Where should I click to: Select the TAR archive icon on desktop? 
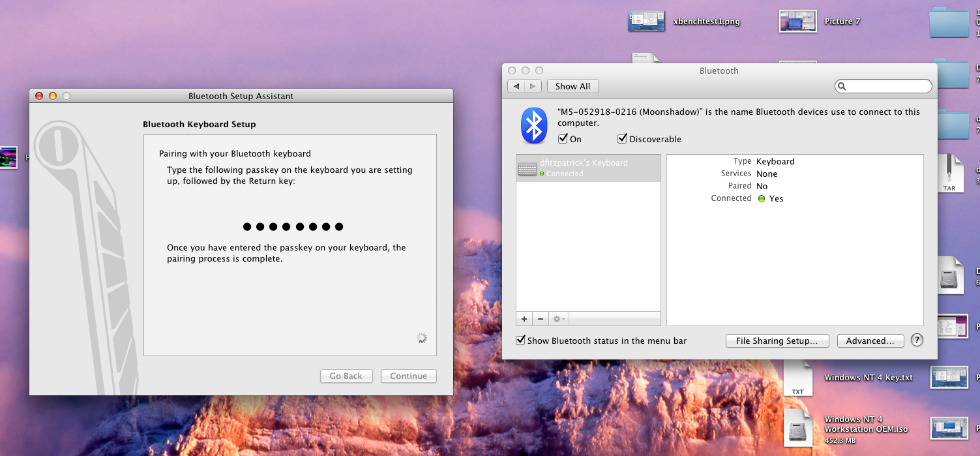pyautogui.click(x=949, y=174)
